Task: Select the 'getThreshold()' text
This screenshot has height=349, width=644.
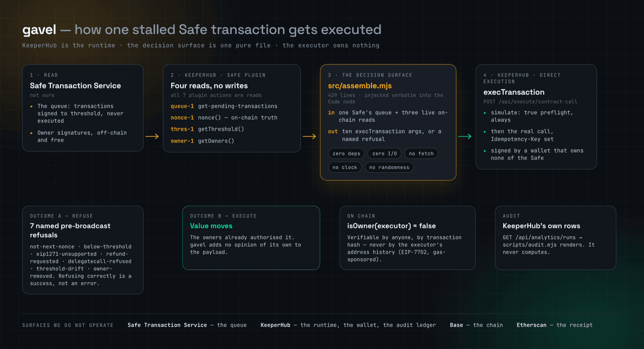Action: tap(221, 129)
